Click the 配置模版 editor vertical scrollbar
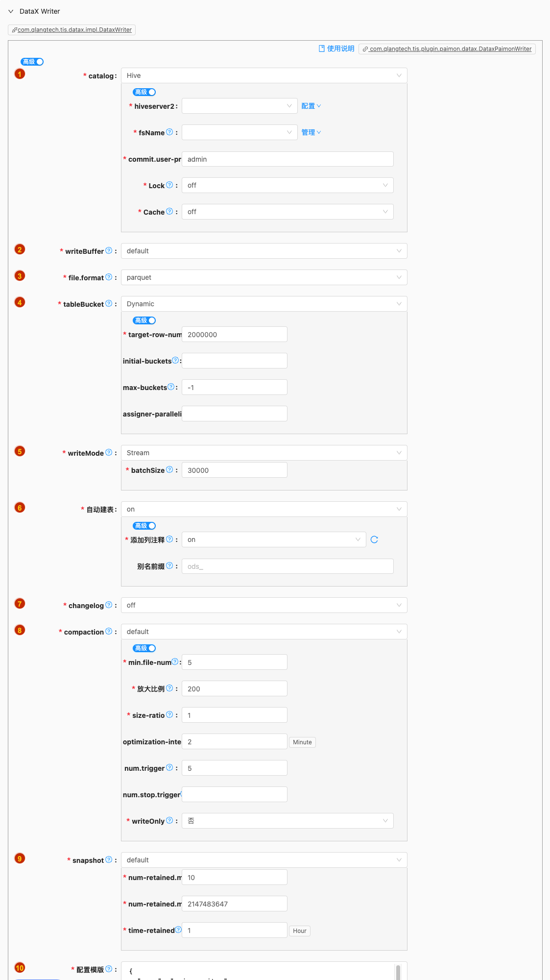Viewport: 550px width, 980px height. pos(398,972)
